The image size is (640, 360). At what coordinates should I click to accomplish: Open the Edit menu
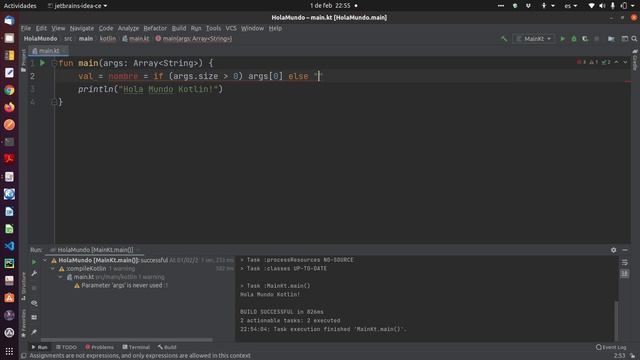pos(41,28)
